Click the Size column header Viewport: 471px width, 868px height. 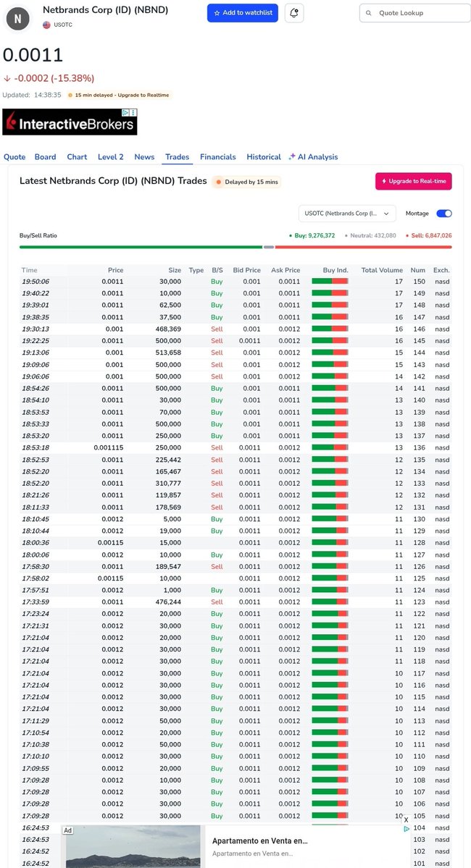[x=175, y=270]
